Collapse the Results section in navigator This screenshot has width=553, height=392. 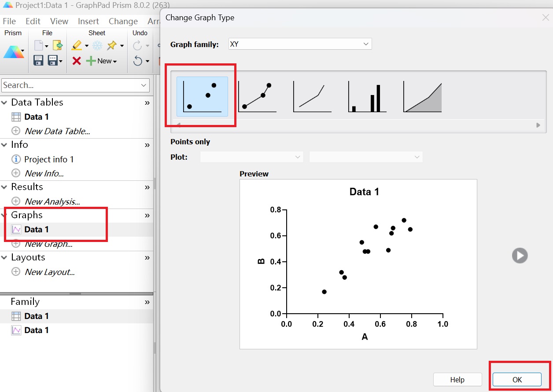click(x=4, y=187)
